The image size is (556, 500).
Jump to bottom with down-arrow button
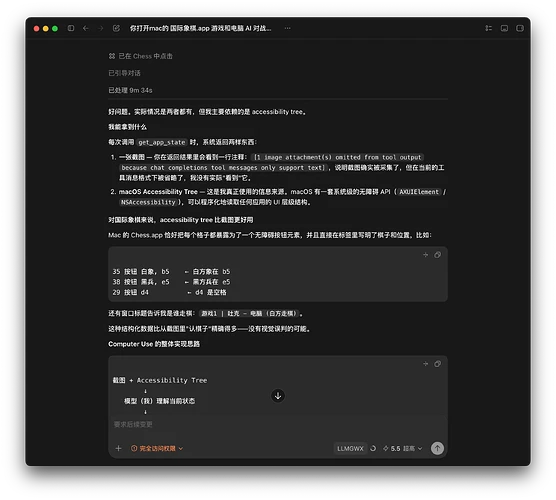[278, 396]
